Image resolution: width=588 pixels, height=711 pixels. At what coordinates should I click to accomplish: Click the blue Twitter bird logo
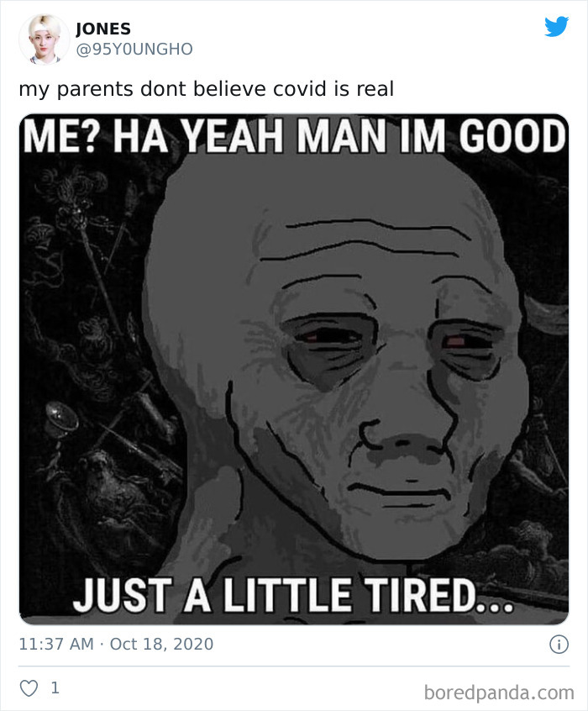[x=556, y=27]
